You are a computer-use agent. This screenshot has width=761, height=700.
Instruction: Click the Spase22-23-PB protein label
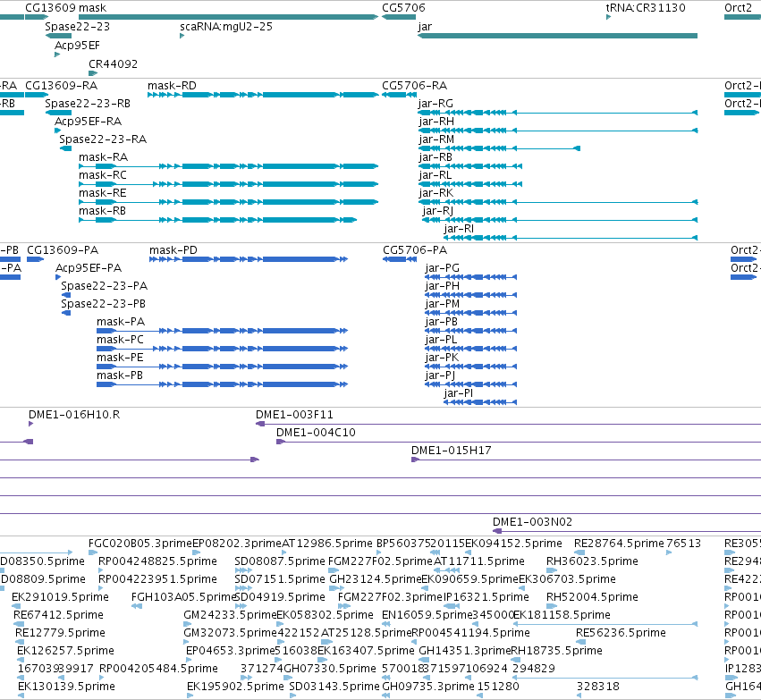[x=103, y=304]
